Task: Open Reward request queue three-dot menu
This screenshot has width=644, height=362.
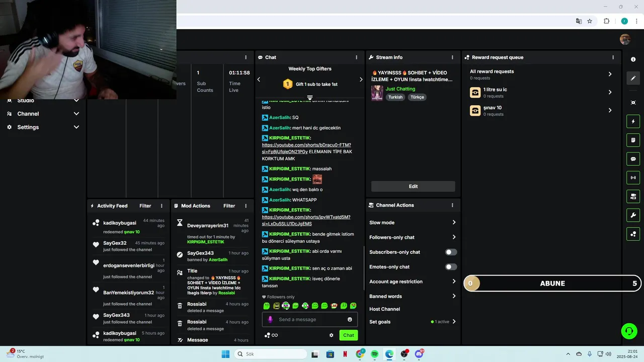Action: click(613, 57)
